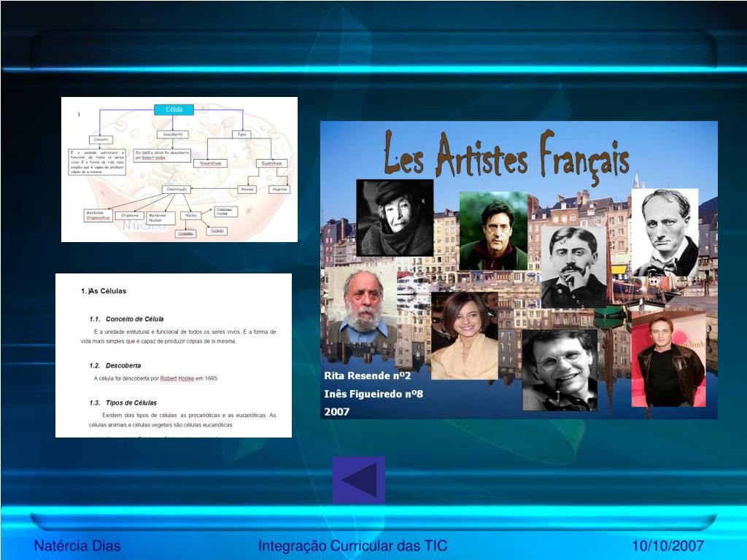Click the 'Vegetais' box in the concept map
The height and width of the screenshot is (560, 747).
[x=279, y=190]
